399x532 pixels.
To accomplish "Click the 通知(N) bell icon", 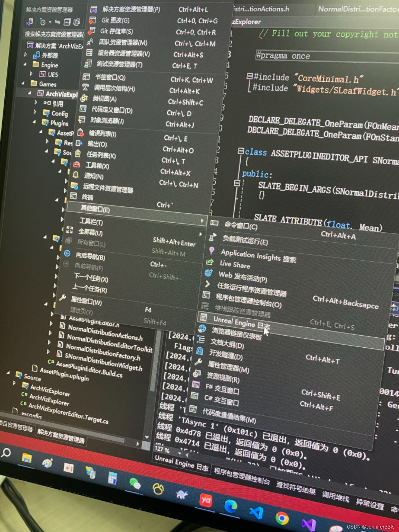I will tap(75, 175).
